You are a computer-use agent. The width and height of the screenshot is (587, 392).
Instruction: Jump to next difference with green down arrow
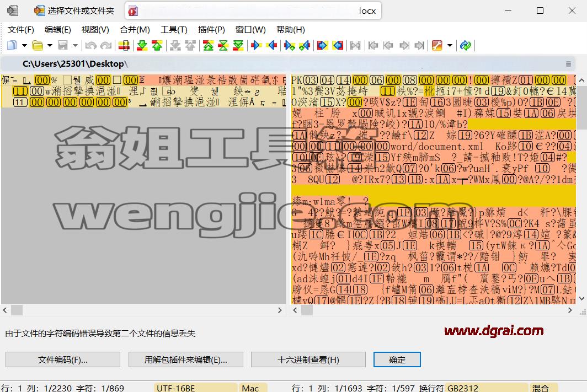pyautogui.click(x=142, y=45)
